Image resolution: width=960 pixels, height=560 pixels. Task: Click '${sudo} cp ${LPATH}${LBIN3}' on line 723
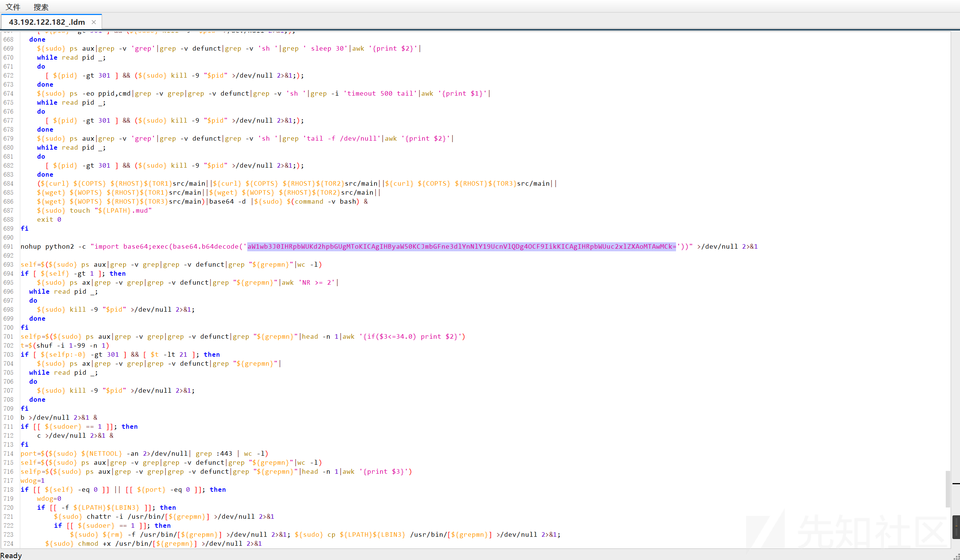[x=350, y=534]
